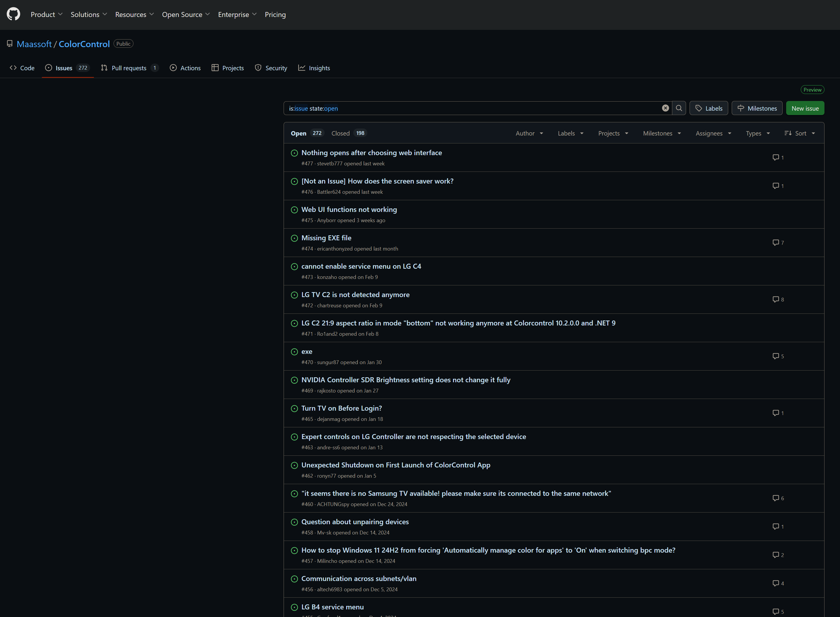Click into the issue search filter field
This screenshot has width=840, height=617.
(472, 108)
